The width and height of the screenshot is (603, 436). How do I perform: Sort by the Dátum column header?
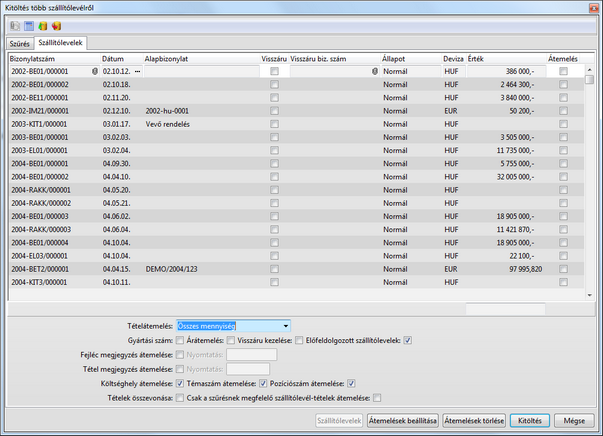point(122,59)
